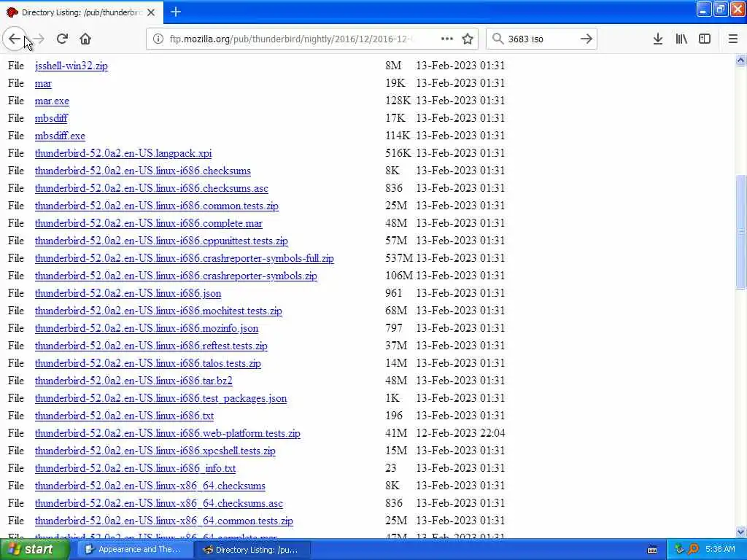The image size is (747, 560).
Task: Open linux-x86_64.checksums link
Action: point(150,486)
